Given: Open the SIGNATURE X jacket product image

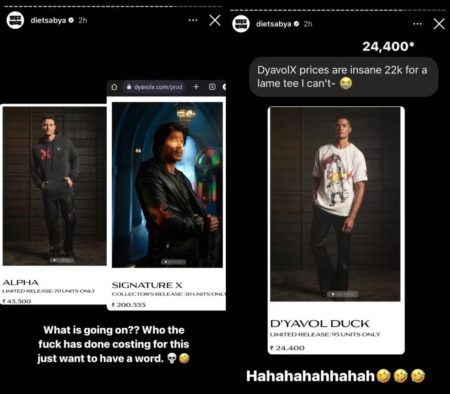Looking at the screenshot, I should 167,185.
